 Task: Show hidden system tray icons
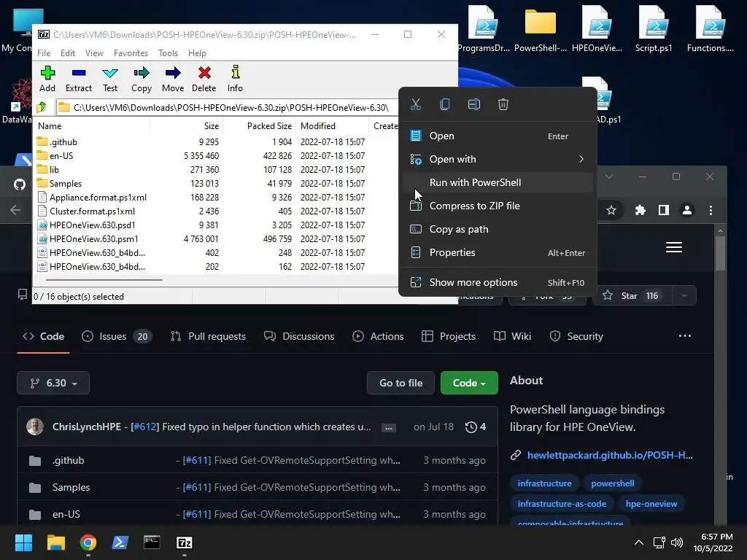(639, 542)
